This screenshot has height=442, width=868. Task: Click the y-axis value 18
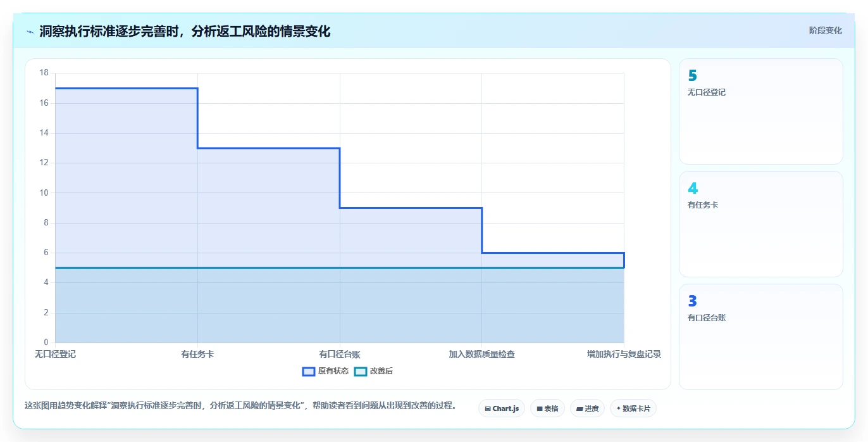click(x=44, y=73)
